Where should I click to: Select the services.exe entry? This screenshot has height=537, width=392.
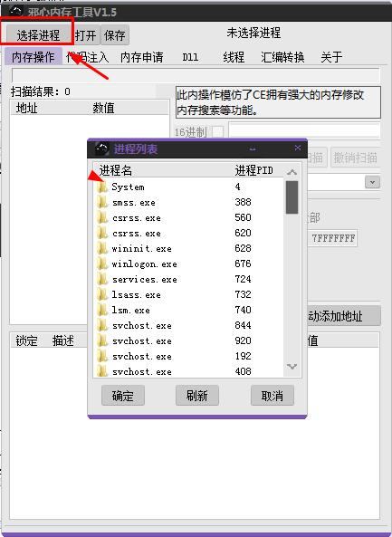pyautogui.click(x=145, y=280)
